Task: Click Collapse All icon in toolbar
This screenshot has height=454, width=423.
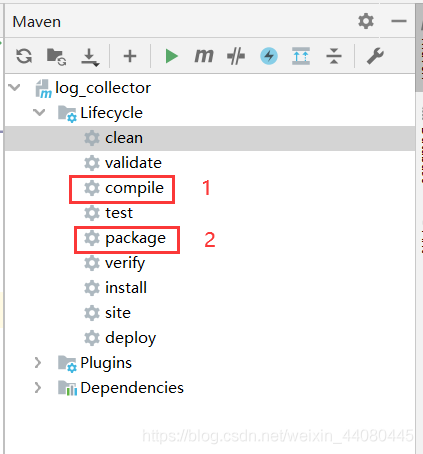Action: tap(334, 56)
